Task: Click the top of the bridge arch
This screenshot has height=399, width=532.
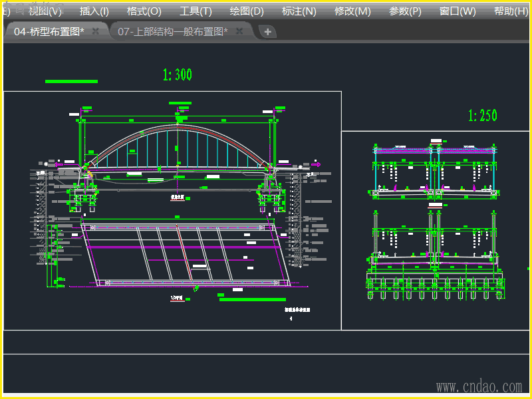Action: tap(178, 126)
